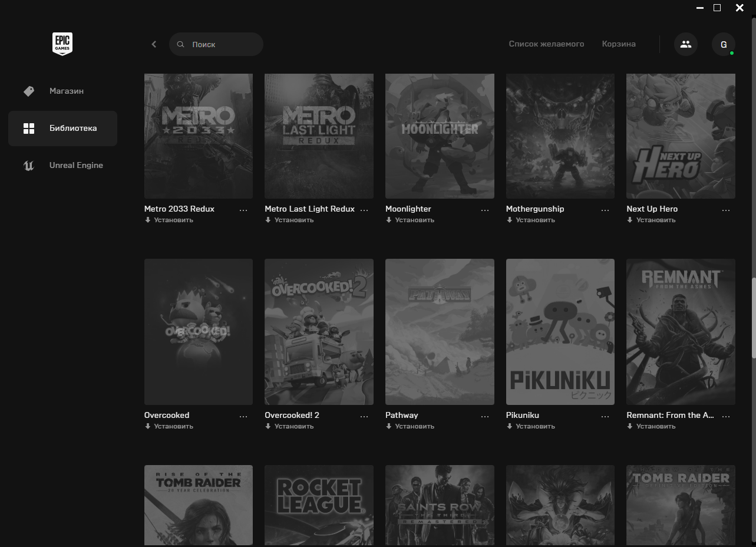
Task: Open the Магазин store tag icon
Action: (x=28, y=91)
